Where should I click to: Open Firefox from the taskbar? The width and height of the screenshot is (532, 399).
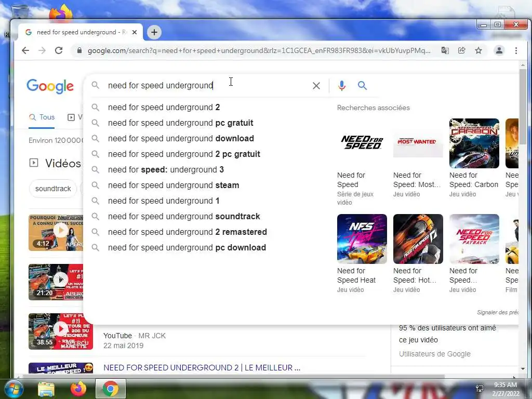coord(78,389)
